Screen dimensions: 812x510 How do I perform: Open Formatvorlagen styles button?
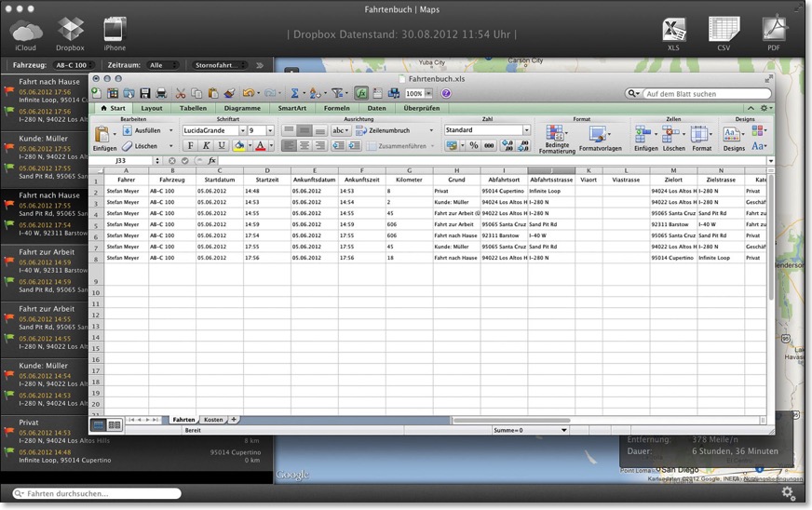[601, 139]
